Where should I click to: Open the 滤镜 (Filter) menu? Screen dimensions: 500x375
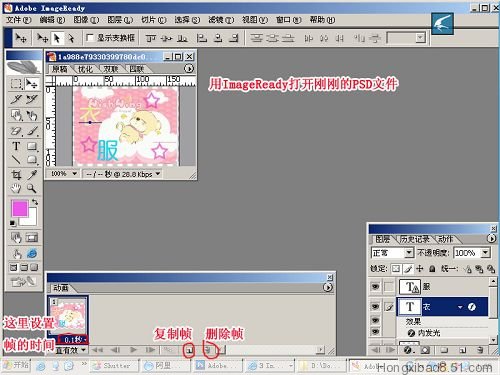click(221, 20)
